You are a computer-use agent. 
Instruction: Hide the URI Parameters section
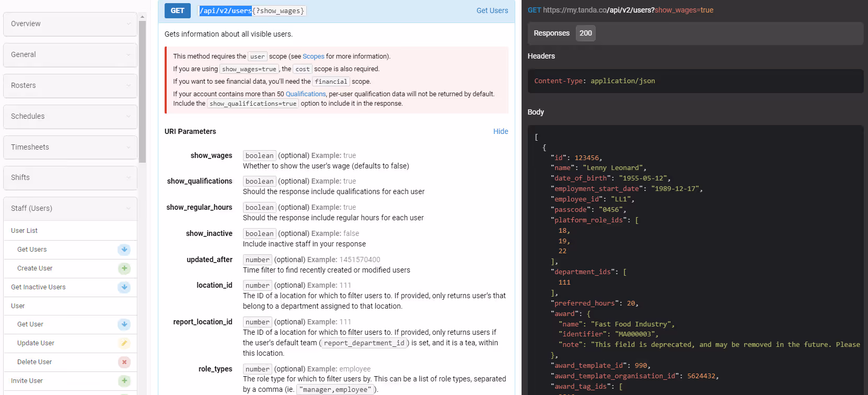[x=500, y=131]
